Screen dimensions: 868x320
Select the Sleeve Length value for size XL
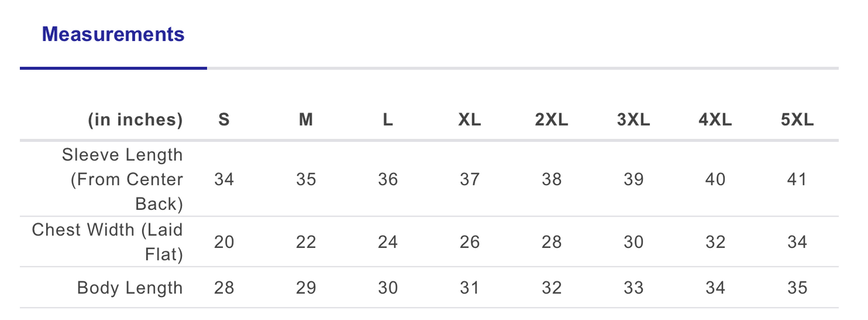[470, 179]
